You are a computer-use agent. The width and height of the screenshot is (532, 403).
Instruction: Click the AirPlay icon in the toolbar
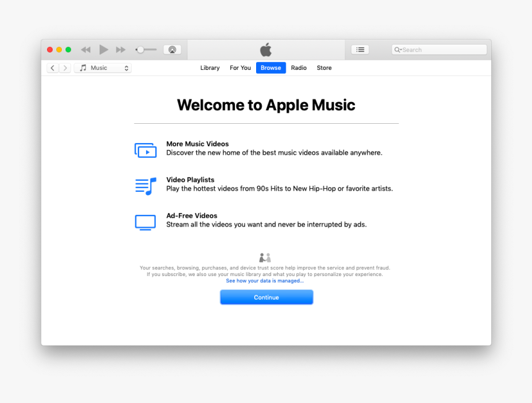[172, 49]
